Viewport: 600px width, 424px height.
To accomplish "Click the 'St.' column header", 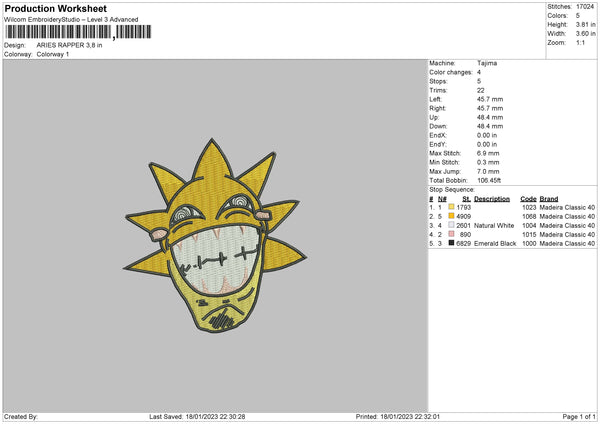I will 466,199.
